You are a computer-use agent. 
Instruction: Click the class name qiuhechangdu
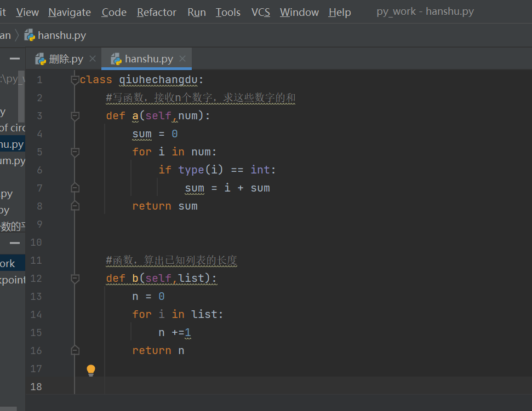point(158,80)
